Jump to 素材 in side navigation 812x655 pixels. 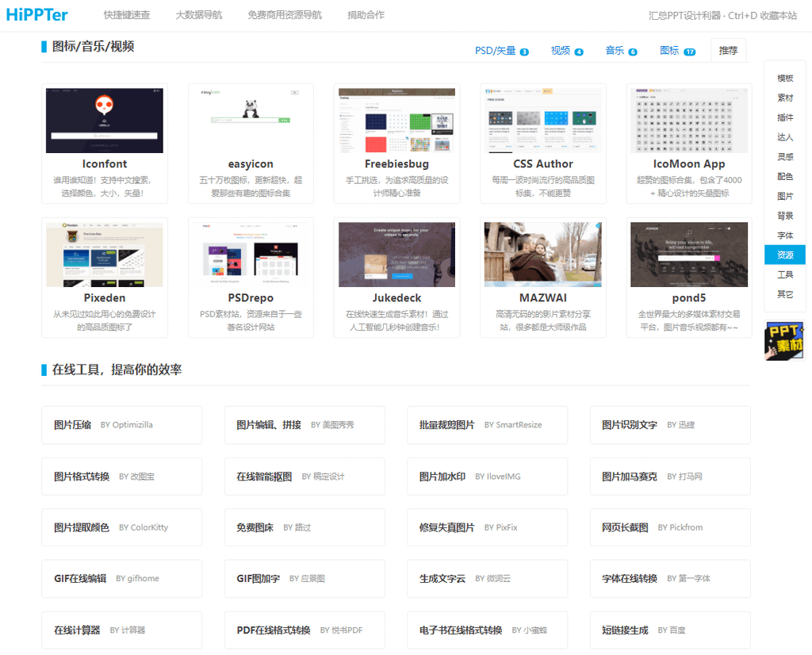click(785, 98)
